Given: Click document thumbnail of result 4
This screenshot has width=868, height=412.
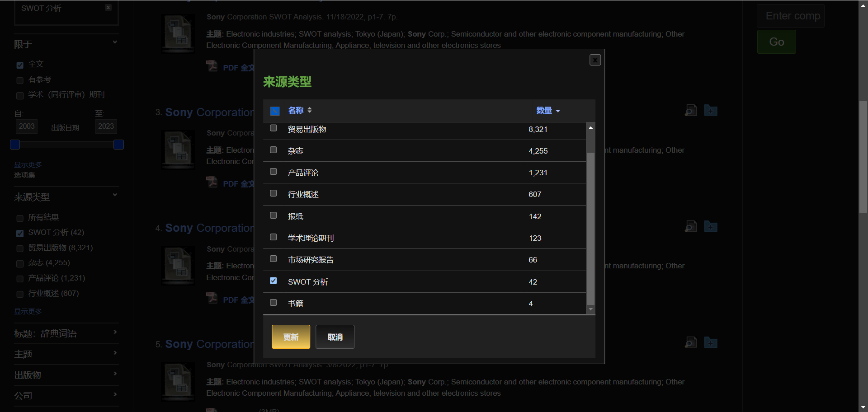Looking at the screenshot, I should tap(178, 266).
